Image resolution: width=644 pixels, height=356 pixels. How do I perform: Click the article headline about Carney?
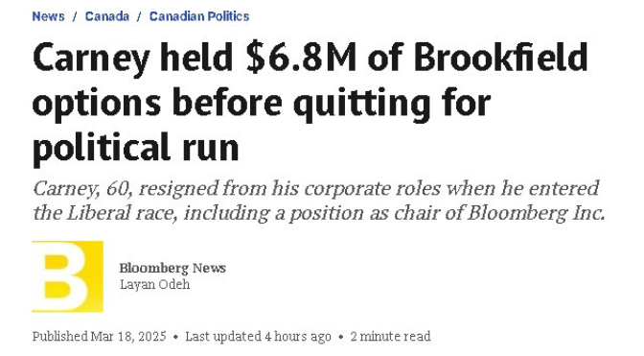click(310, 103)
